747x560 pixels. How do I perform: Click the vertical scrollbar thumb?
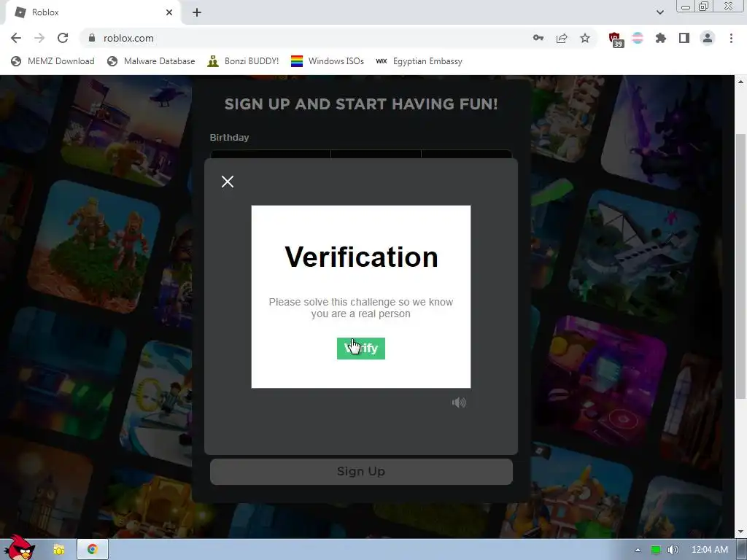pos(741,267)
